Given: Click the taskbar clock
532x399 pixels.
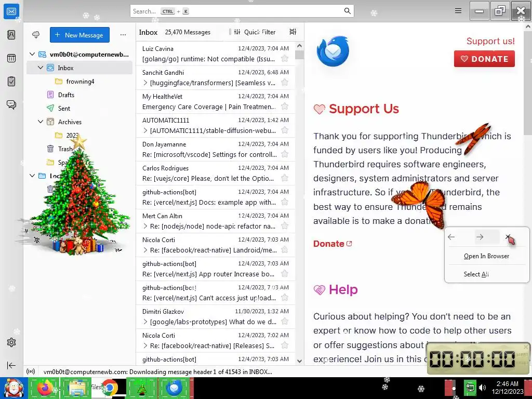Looking at the screenshot, I should (507, 388).
